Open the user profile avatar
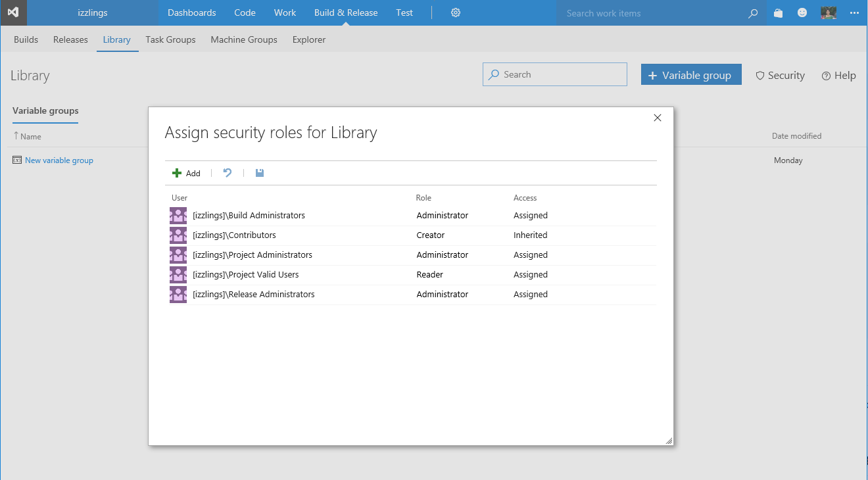 828,12
